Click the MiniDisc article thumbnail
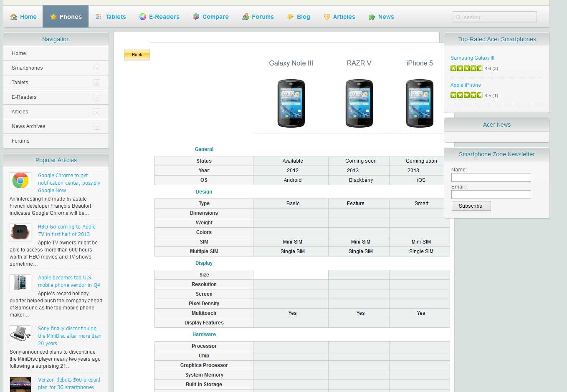Image resolution: width=567 pixels, height=392 pixels. click(20, 334)
